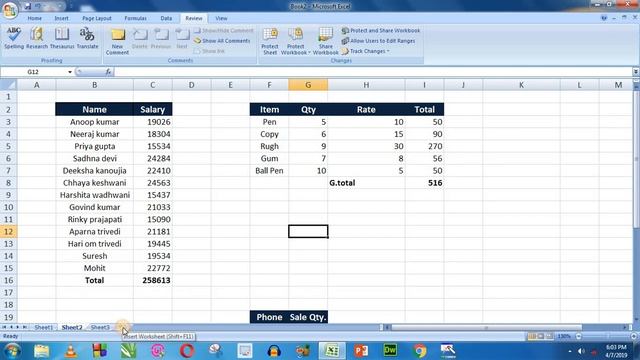640x360 pixels.
Task: Launch the Translate tool
Action: (x=87, y=38)
